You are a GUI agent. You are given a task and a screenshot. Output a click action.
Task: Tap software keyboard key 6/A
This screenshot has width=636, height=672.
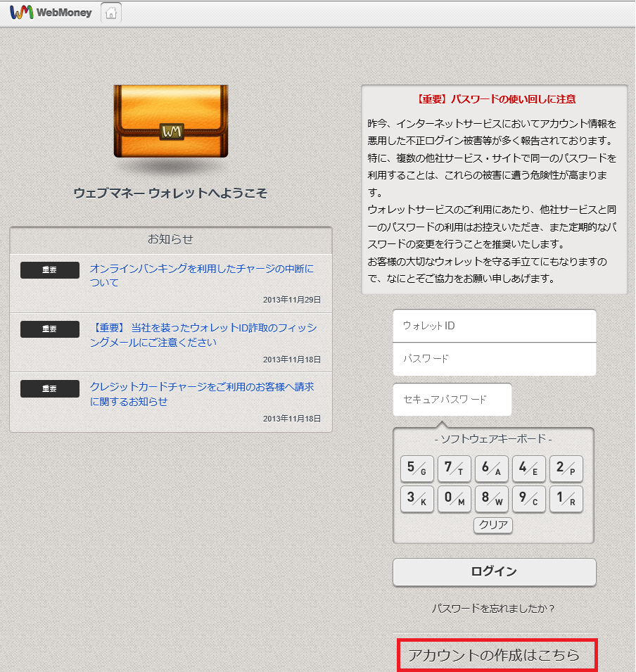point(492,469)
